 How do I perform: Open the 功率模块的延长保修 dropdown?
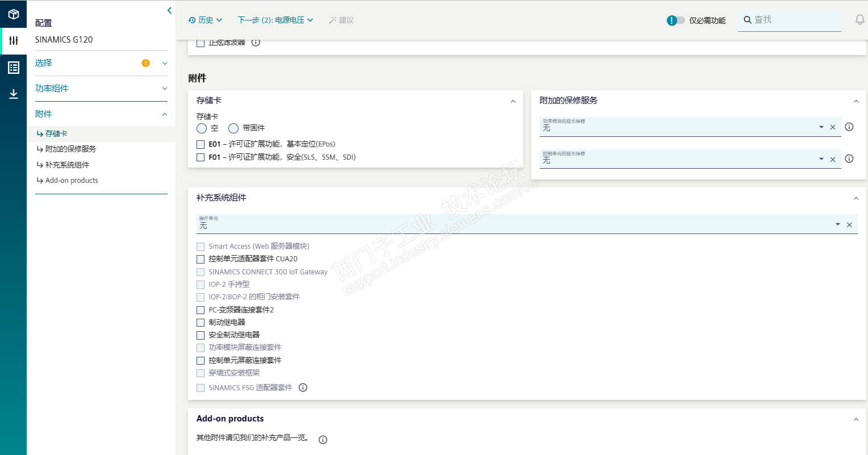pos(821,127)
